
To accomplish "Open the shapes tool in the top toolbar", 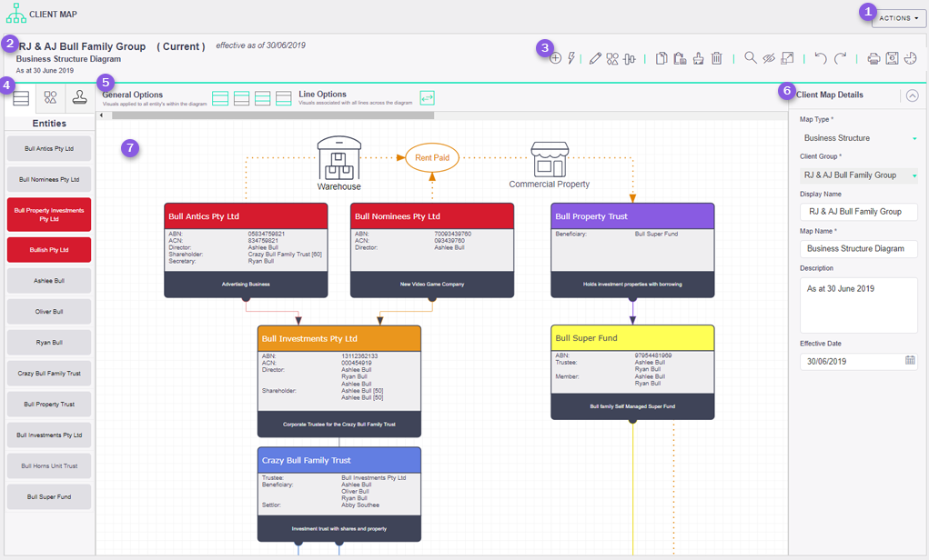I will [612, 58].
